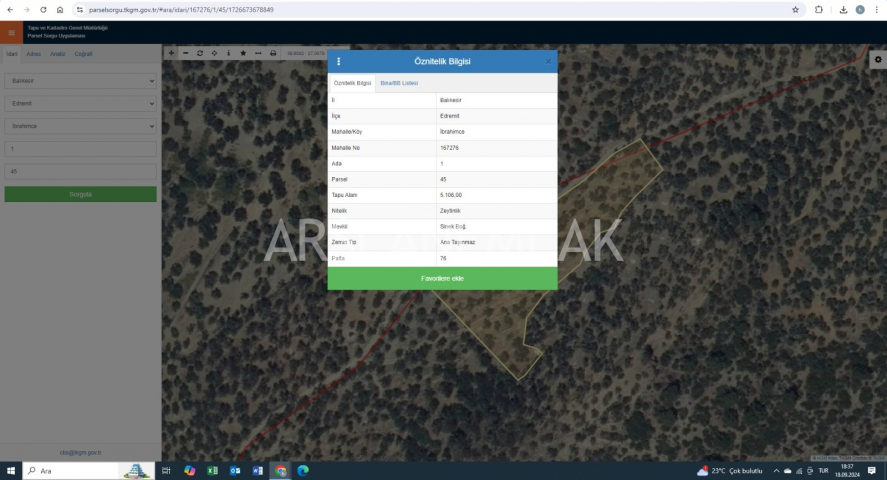The image size is (887, 480).
Task: Open the three-dot menu in Öznitelik Bilgisi
Action: pos(338,62)
